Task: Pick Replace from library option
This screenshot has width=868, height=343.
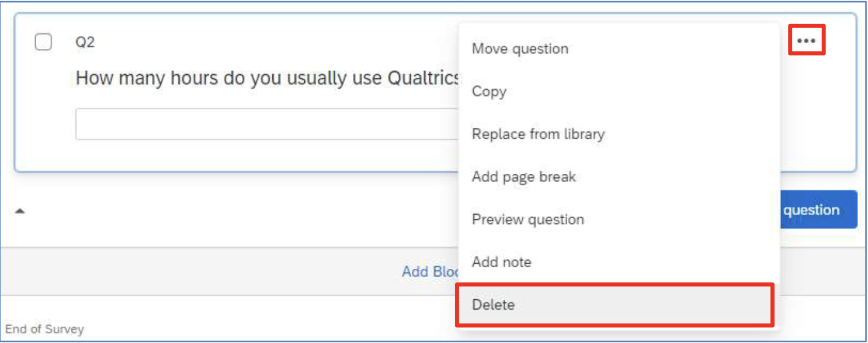Action: 619,134
